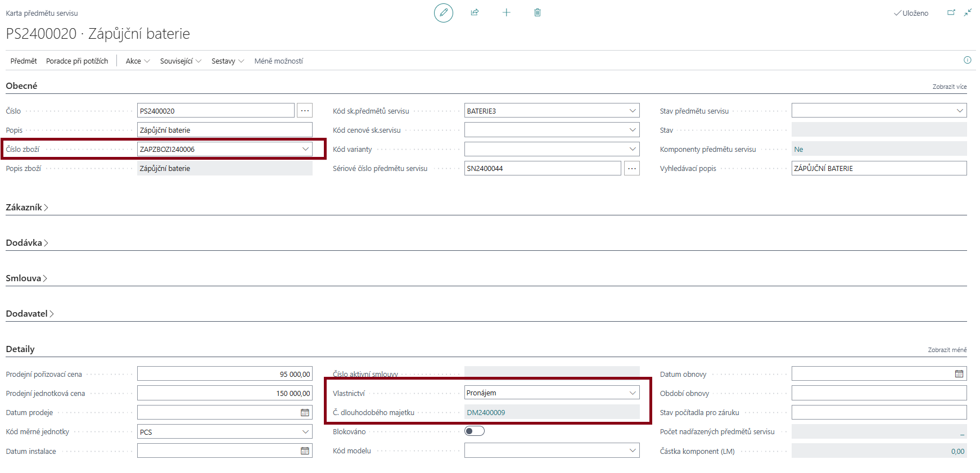The image size is (980, 473).
Task: Open Poradce při potížích menu item
Action: coord(77,61)
